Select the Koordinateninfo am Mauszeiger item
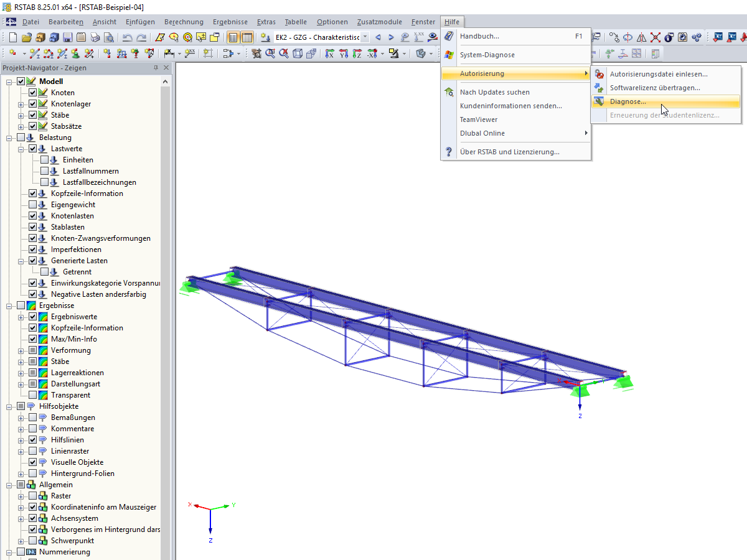The image size is (747, 560). (103, 507)
